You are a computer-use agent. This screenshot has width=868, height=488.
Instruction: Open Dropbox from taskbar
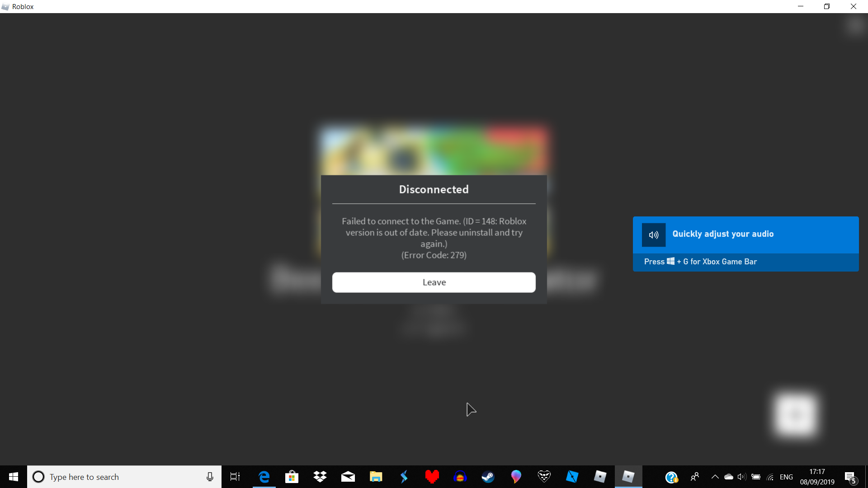point(320,477)
